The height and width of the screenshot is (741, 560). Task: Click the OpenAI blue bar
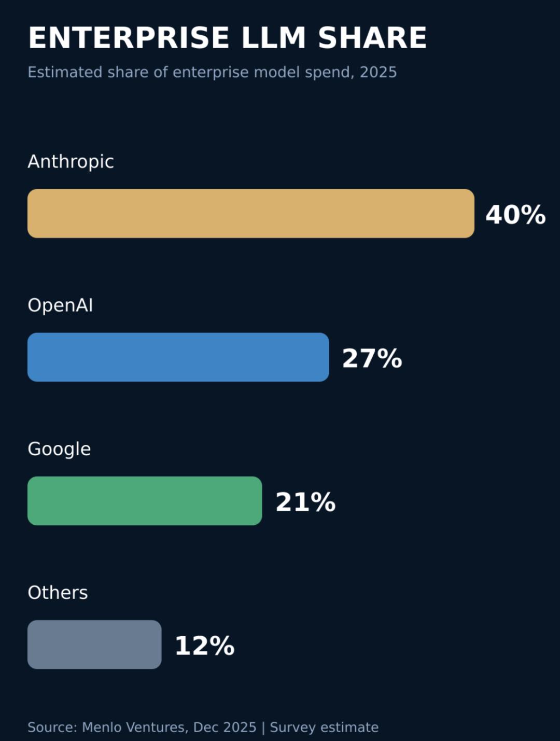coord(178,357)
